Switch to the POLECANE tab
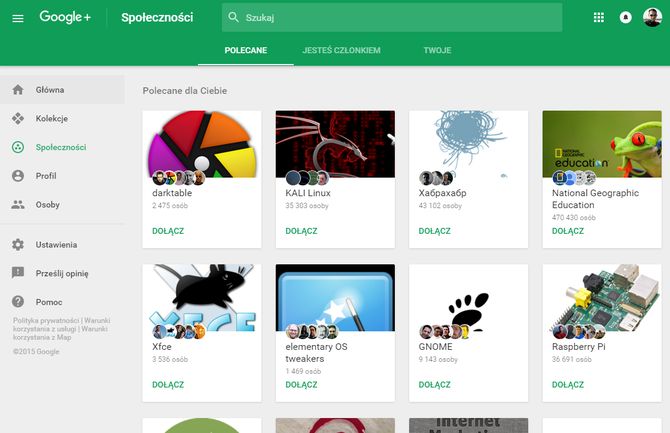This screenshot has width=670, height=433. pyautogui.click(x=246, y=50)
